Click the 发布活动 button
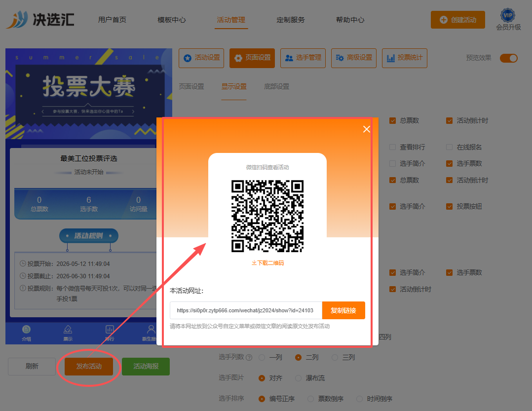Image resolution: width=532 pixels, height=411 pixels. [89, 366]
